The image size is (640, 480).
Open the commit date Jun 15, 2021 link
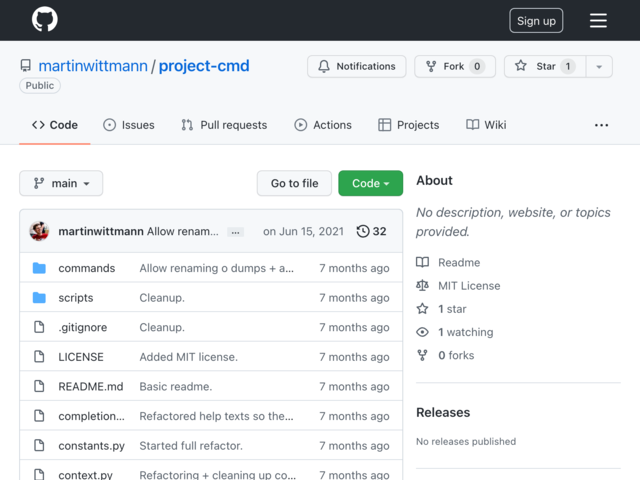click(x=303, y=231)
